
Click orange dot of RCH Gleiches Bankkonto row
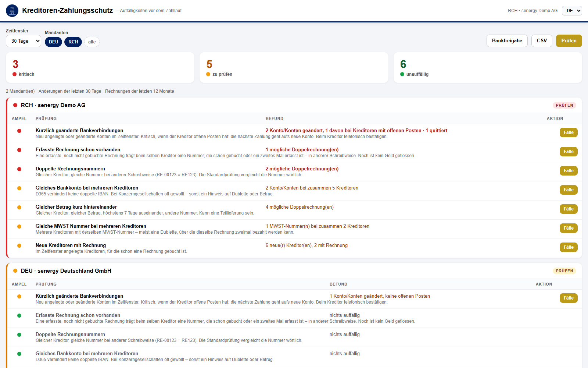tap(19, 188)
